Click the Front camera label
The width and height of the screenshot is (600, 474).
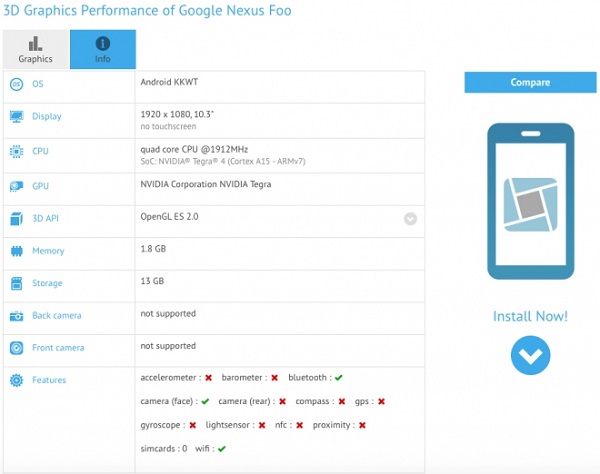coord(58,348)
